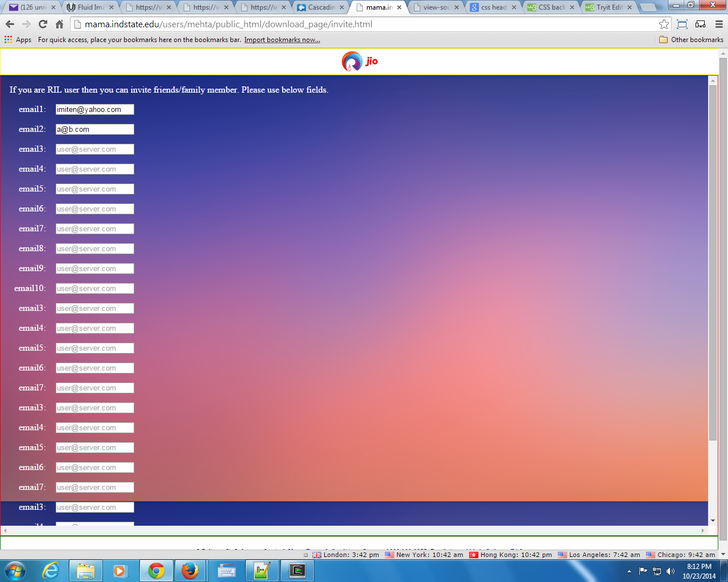Click inner frame scroll-left arrow
Image resolution: width=728 pixels, height=582 pixels.
coord(5,530)
